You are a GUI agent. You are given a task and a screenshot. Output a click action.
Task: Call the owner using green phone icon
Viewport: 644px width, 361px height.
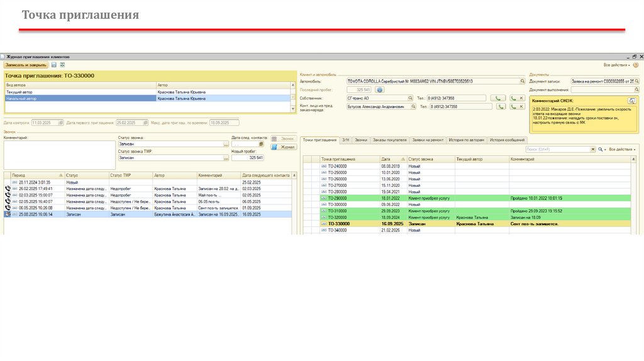coord(497,98)
